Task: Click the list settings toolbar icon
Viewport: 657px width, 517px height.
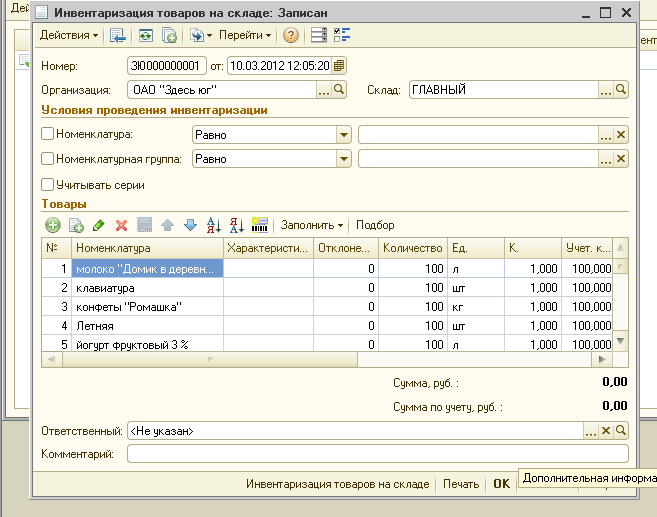Action: click(x=318, y=35)
